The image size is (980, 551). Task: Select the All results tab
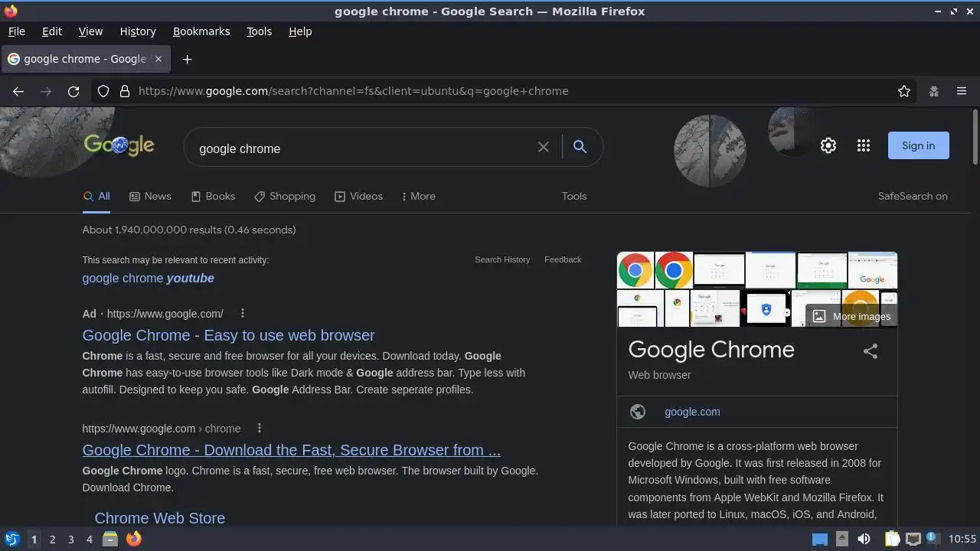pos(96,197)
